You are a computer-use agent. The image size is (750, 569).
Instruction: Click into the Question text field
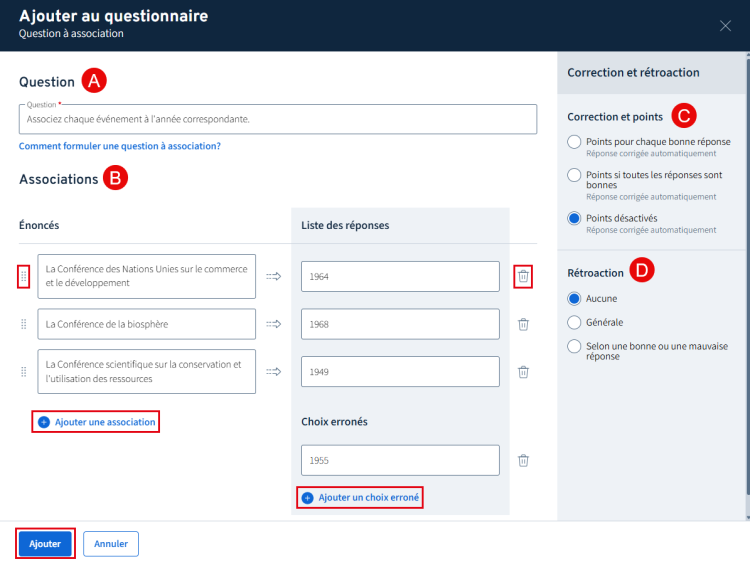pyautogui.click(x=280, y=119)
